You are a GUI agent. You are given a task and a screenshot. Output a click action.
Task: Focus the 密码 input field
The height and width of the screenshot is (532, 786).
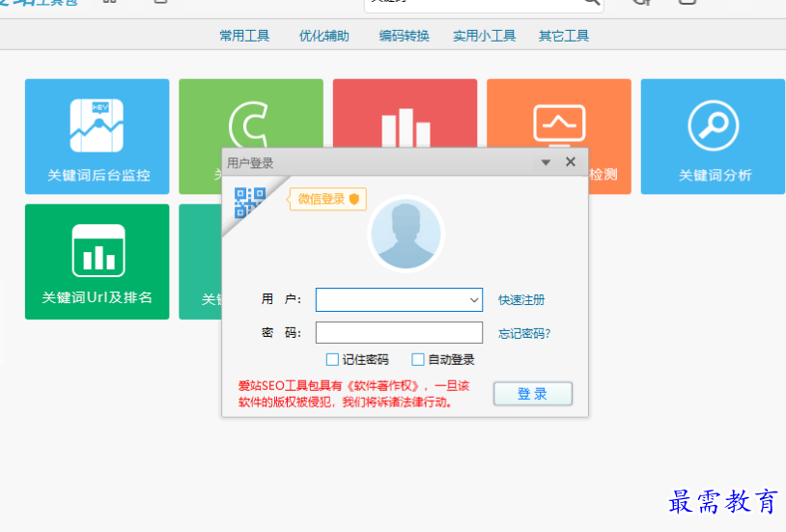point(399,333)
